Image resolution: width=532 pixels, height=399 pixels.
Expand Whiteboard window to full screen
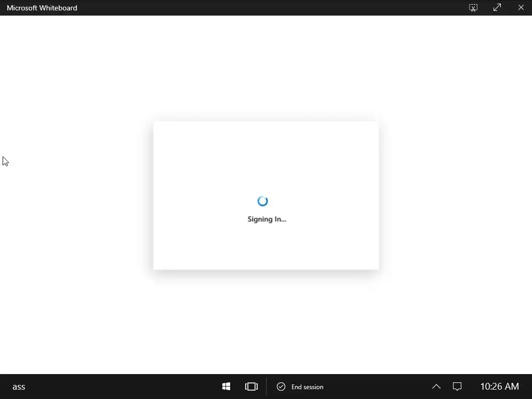pos(497,7)
